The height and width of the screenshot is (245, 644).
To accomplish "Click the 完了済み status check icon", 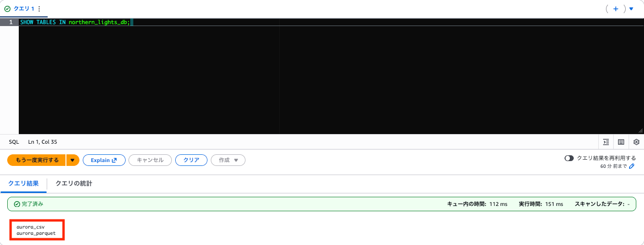I will click(17, 204).
